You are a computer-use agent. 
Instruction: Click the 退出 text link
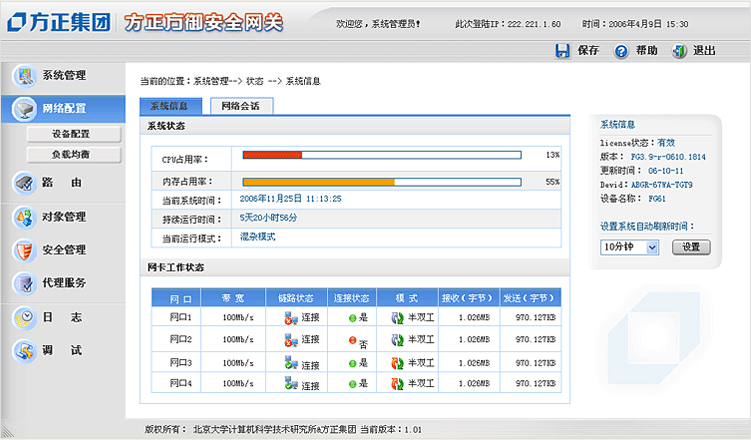coord(704,50)
